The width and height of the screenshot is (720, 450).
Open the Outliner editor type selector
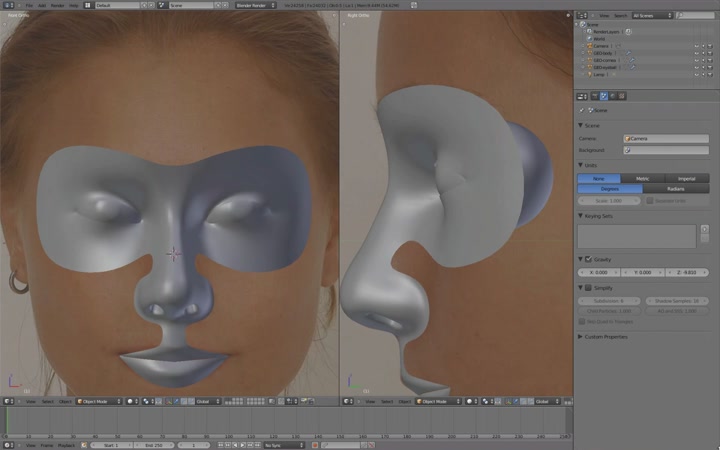[x=582, y=15]
